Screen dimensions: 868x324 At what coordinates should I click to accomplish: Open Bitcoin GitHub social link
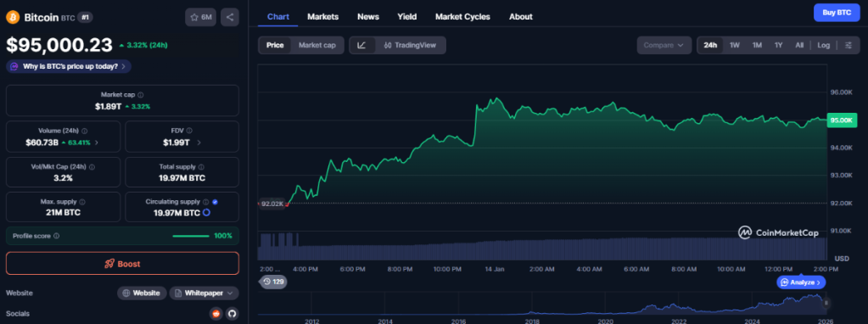(232, 314)
